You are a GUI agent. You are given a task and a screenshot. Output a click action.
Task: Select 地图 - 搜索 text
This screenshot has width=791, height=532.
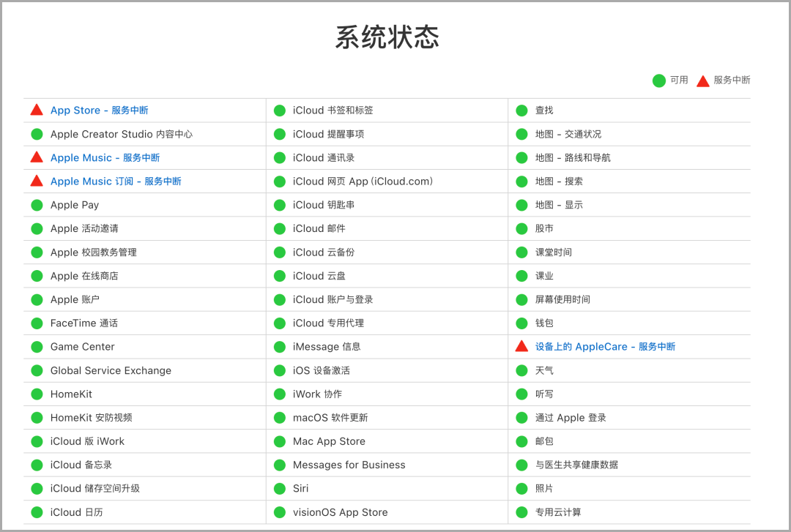click(x=559, y=181)
